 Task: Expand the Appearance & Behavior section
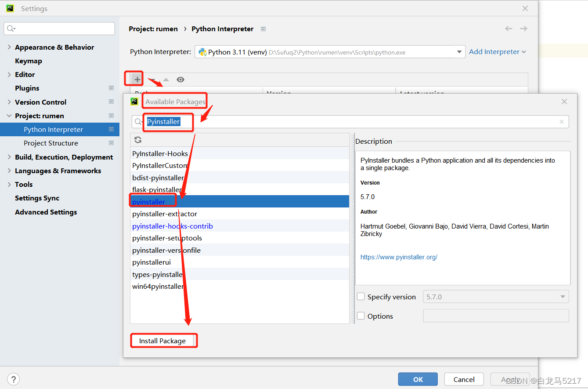tap(9, 47)
